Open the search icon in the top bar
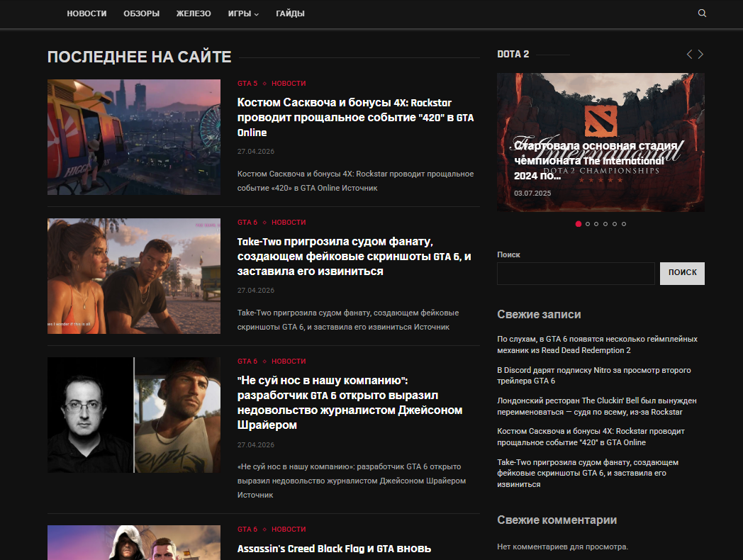743x560 pixels. [702, 13]
